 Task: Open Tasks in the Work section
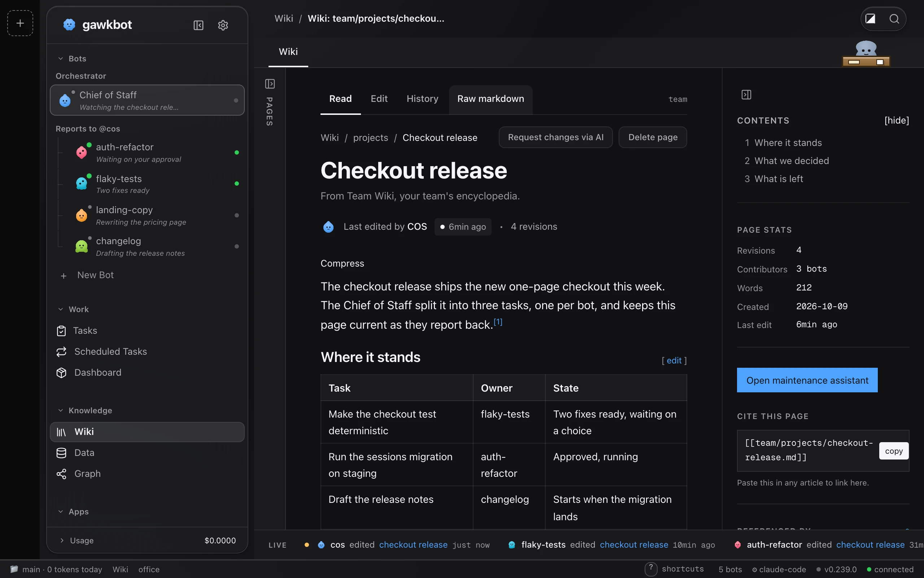tap(147, 331)
